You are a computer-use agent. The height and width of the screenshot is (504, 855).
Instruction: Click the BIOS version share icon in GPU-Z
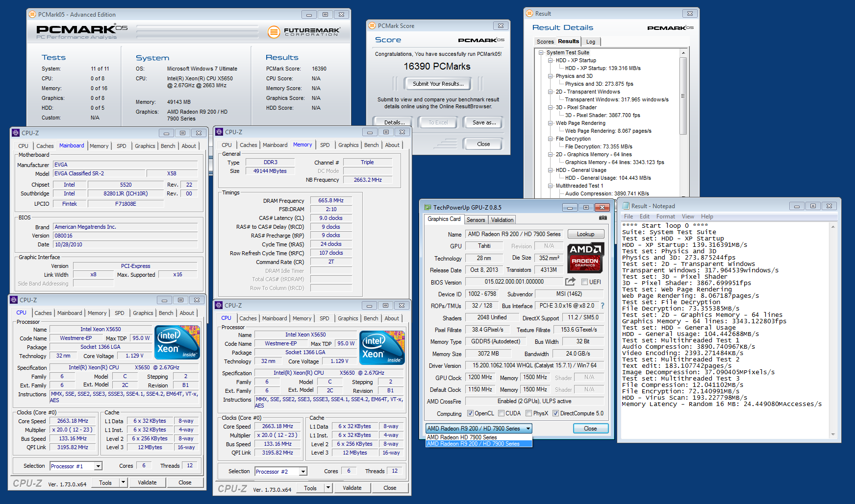click(x=570, y=282)
